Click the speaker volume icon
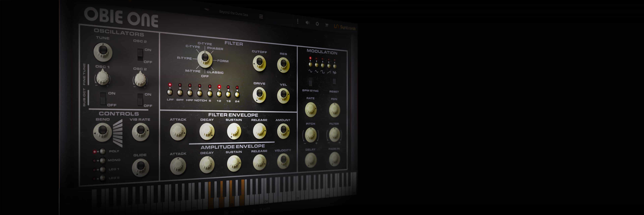The width and height of the screenshot is (644, 215). pos(308,23)
